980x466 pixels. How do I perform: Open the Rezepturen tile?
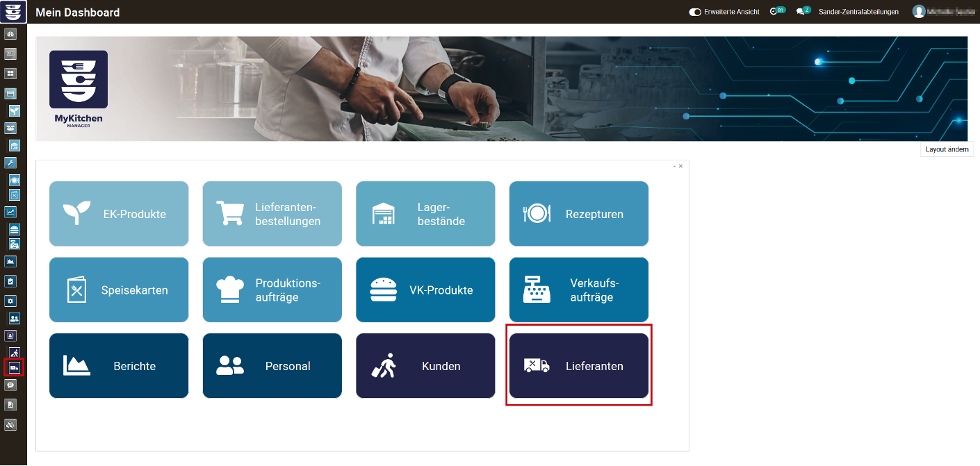click(578, 214)
